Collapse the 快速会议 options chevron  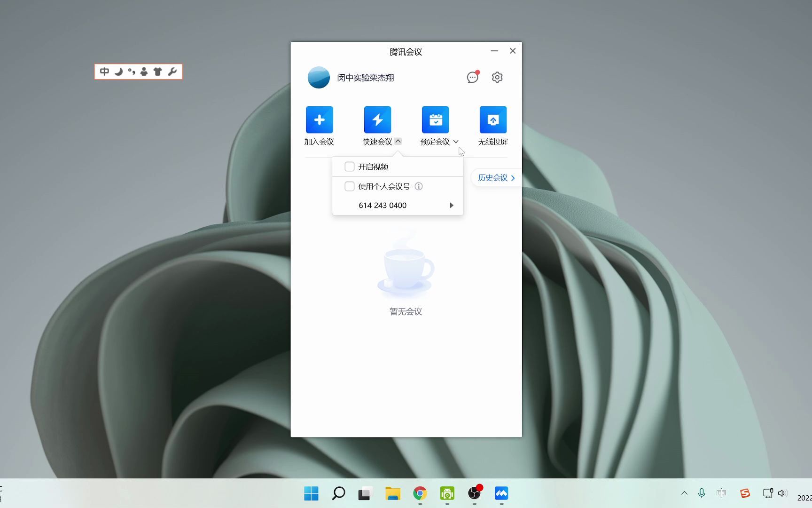point(398,141)
